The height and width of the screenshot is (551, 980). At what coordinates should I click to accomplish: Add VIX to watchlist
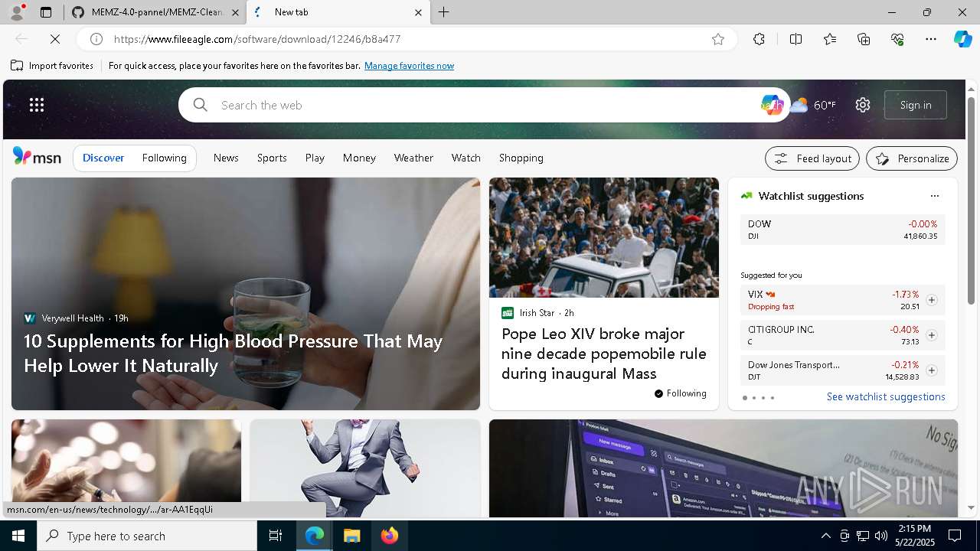[931, 300]
